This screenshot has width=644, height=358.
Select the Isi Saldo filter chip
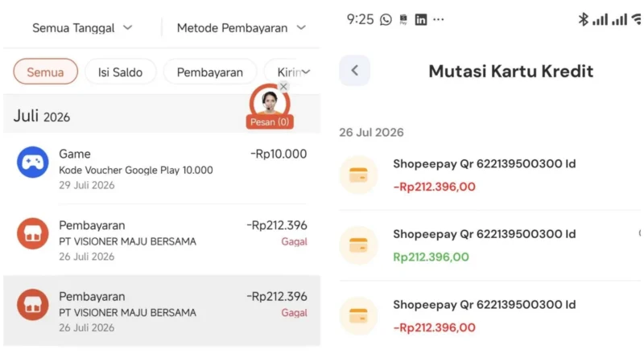pyautogui.click(x=120, y=72)
